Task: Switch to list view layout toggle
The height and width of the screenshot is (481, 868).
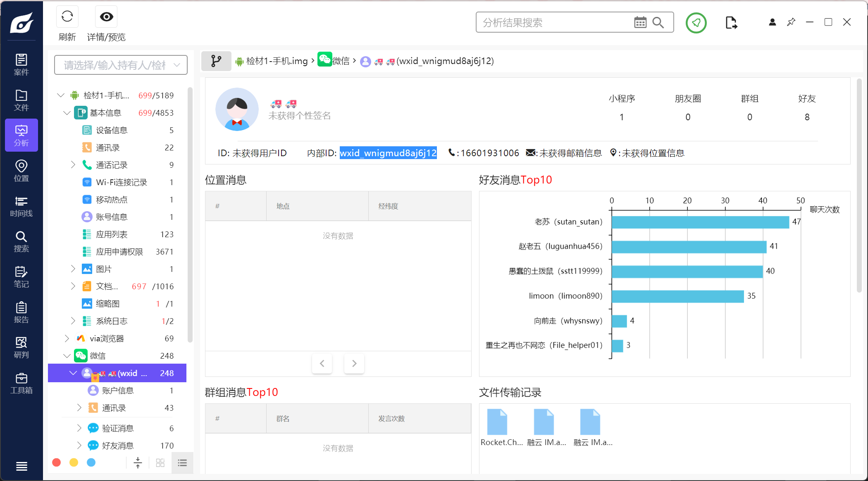Action: coord(182,462)
